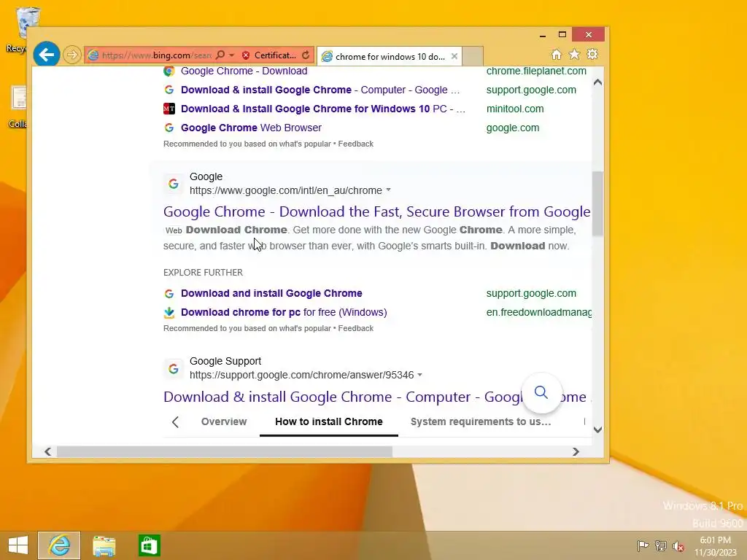
Task: Maximize the Internet Explorer window
Action: pyautogui.click(x=562, y=35)
